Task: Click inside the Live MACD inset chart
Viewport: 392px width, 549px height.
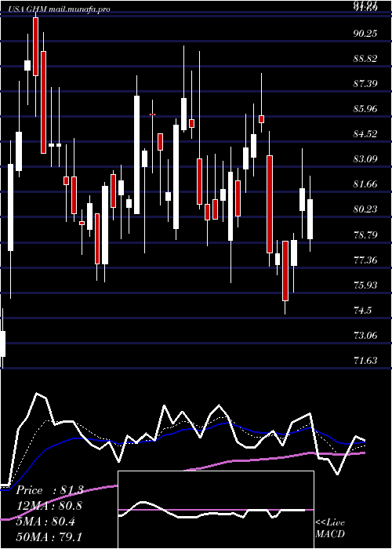Action: point(216,510)
